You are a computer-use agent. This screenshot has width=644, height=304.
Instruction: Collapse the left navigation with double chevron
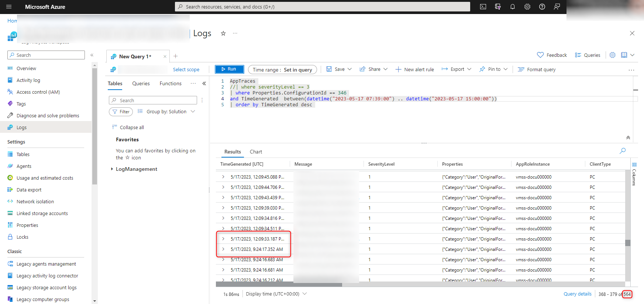(92, 55)
